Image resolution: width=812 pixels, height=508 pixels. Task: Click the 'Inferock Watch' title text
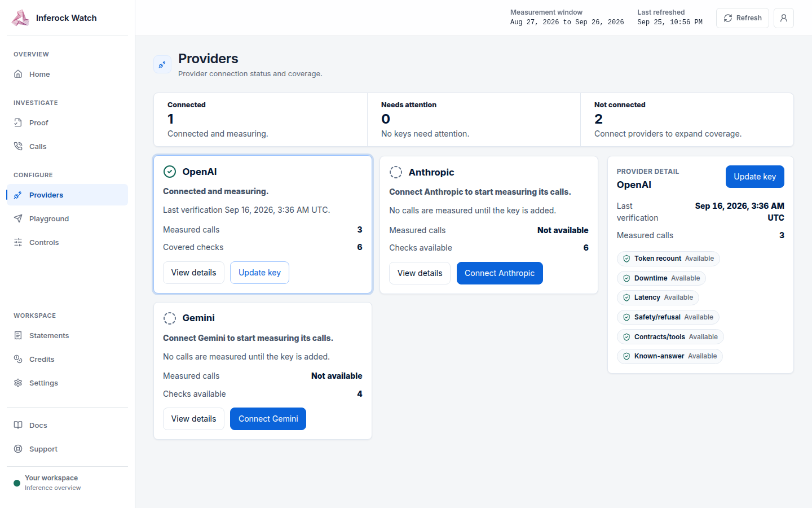67,18
